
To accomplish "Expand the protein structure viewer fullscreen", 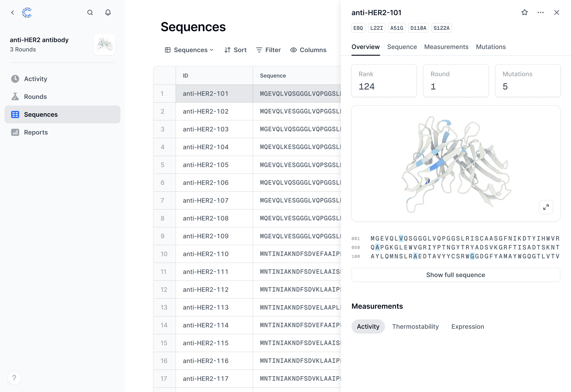I will click(x=546, y=207).
